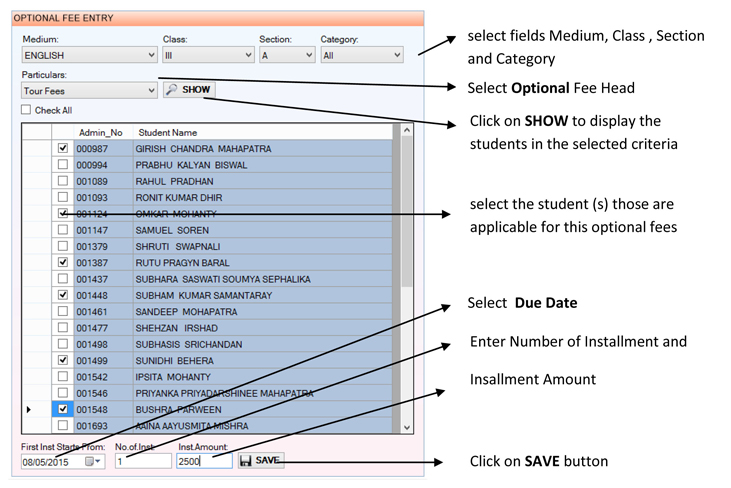Toggle the Check All checkbox
This screenshot has height=488, width=731.
[26, 110]
